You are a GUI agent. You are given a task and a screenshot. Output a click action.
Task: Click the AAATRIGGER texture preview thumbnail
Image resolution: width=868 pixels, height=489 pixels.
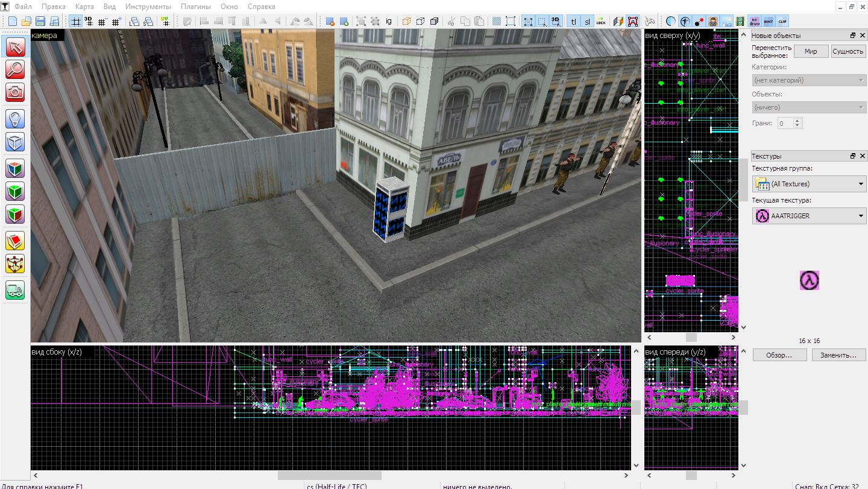coord(809,280)
